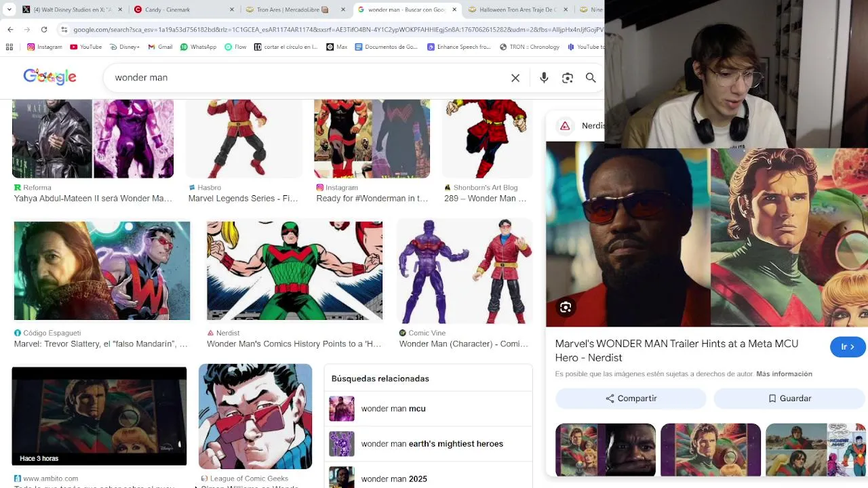Open League of Comic Geeks image

pos(255,416)
